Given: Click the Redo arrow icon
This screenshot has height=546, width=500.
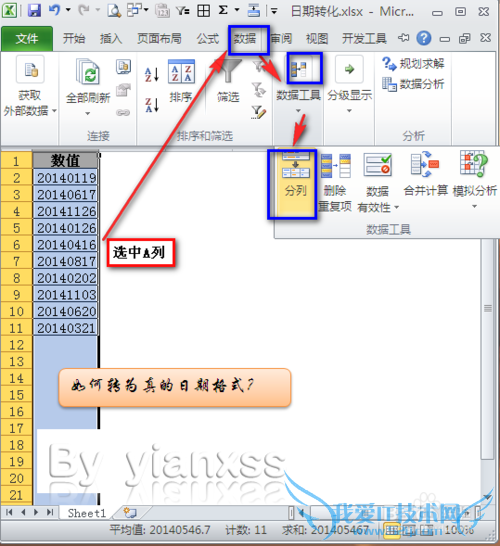Looking at the screenshot, I should click(84, 10).
